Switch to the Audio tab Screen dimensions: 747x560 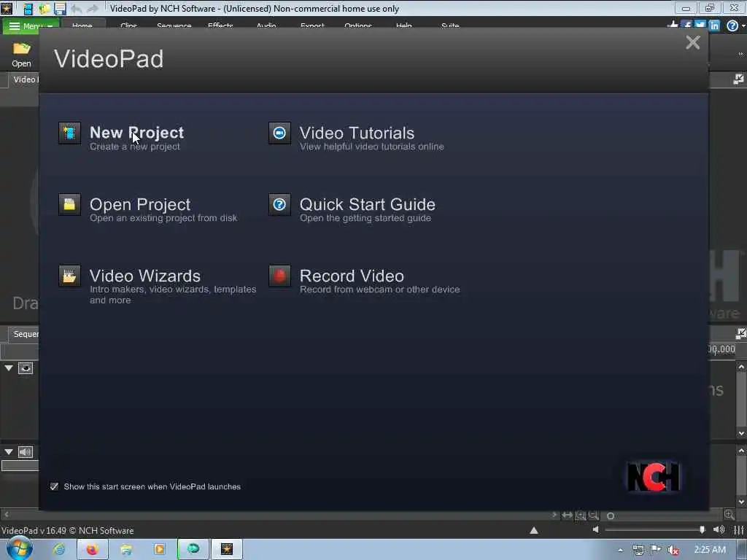(x=266, y=26)
